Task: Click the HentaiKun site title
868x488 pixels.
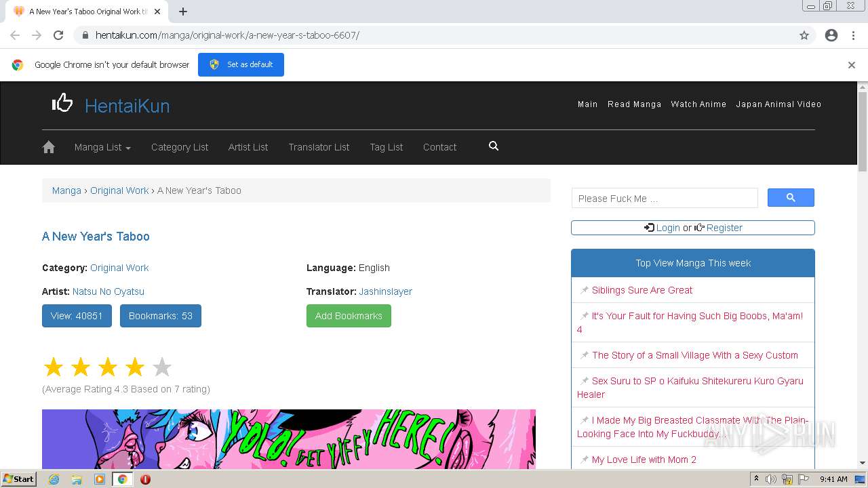Action: (x=127, y=106)
